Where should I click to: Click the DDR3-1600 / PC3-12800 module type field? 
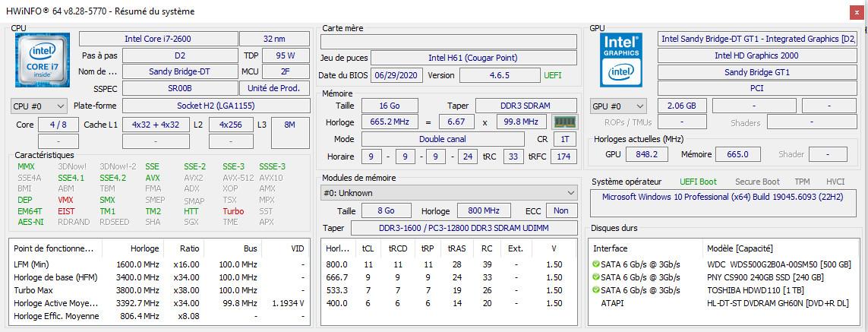pyautogui.click(x=464, y=228)
